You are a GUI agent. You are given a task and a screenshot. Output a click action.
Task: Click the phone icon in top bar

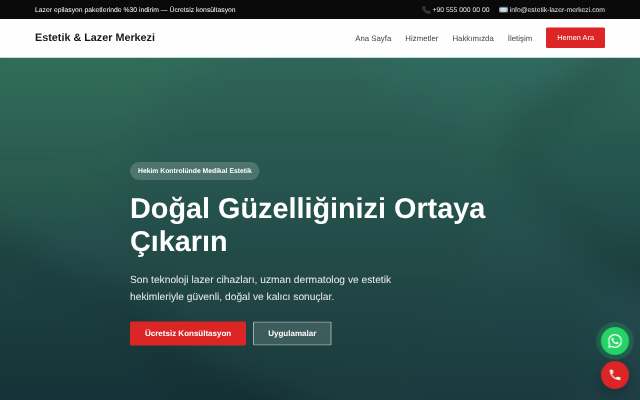point(426,10)
